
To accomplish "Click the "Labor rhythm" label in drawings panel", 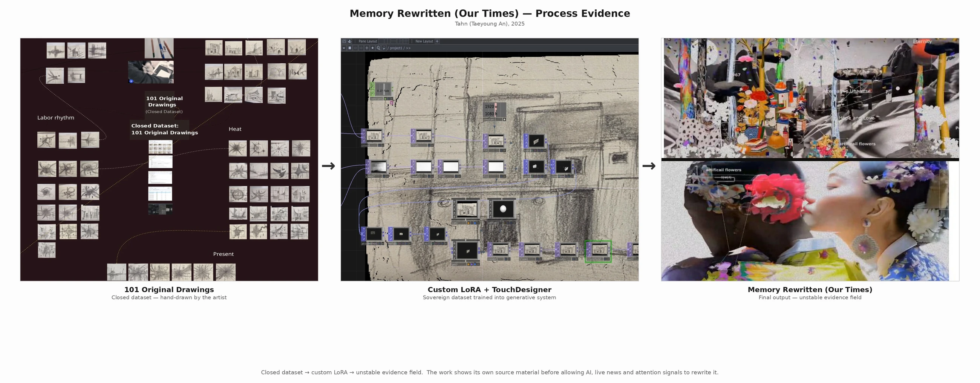I will tap(55, 118).
